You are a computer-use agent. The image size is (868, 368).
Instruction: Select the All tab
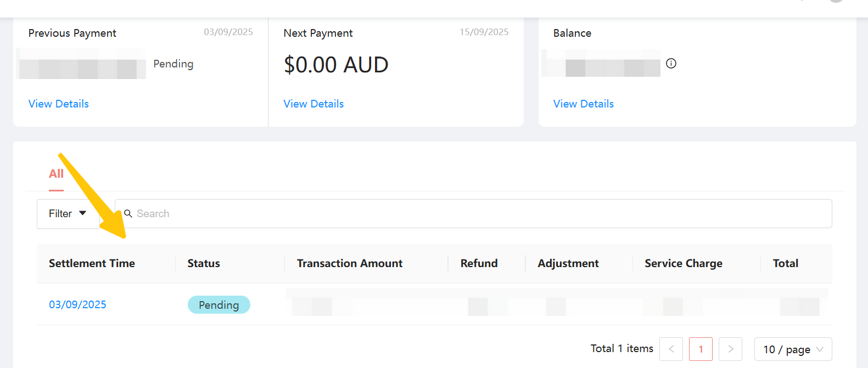(x=56, y=174)
